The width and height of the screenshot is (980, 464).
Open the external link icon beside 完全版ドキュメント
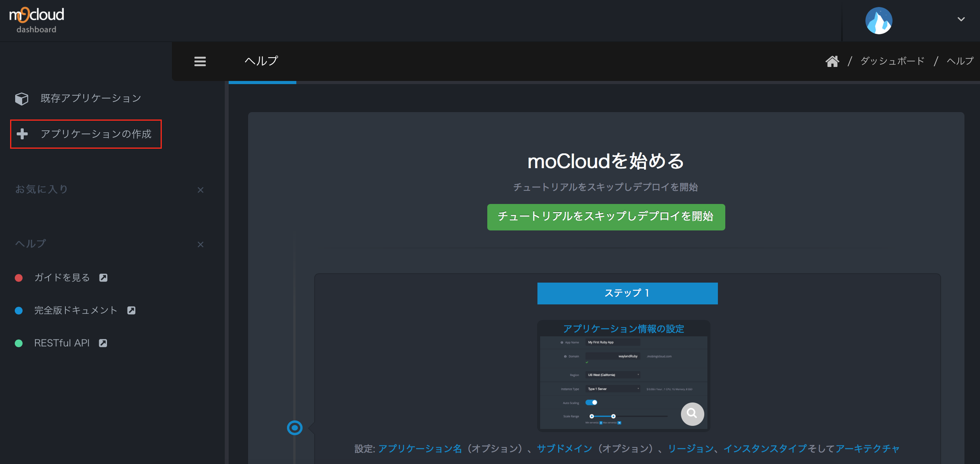131,310
